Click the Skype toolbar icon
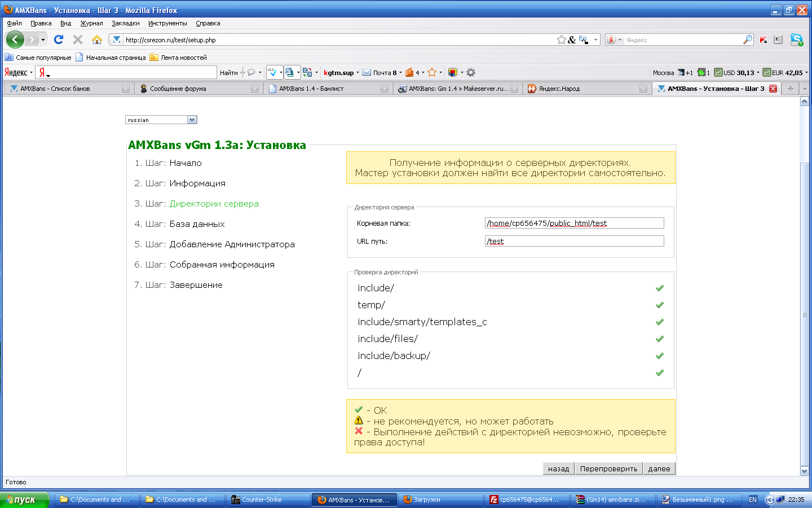Image resolution: width=812 pixels, height=508 pixels. pos(796,40)
